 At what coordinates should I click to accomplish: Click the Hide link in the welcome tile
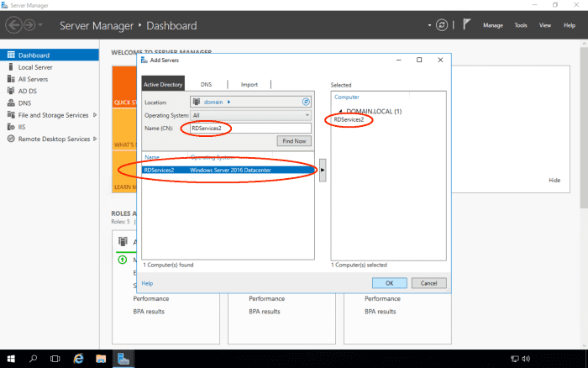tap(554, 180)
